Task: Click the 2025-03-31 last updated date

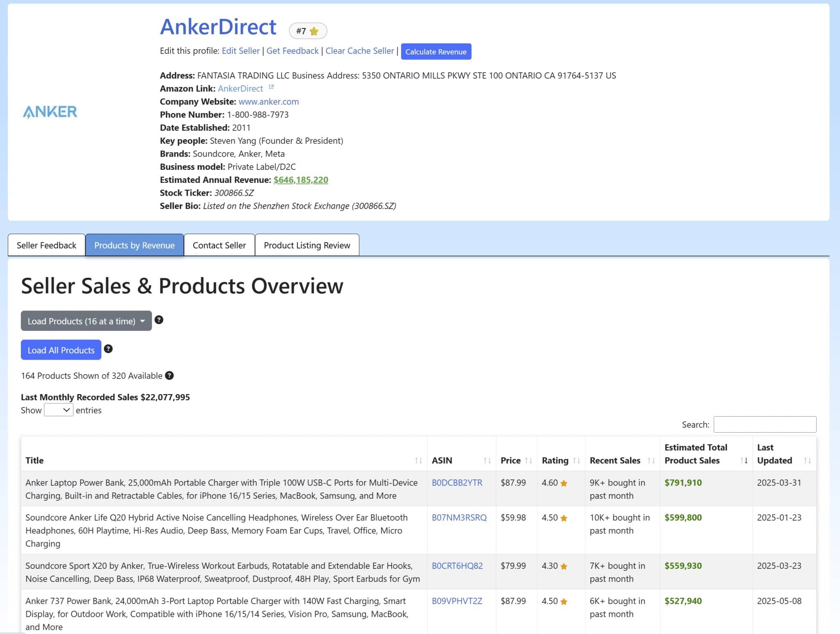Action: pos(779,482)
